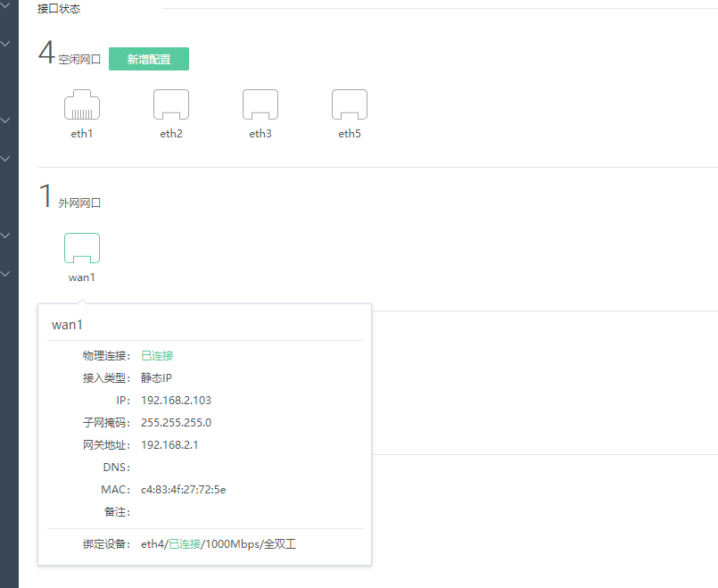The image size is (718, 588).
Task: Expand the fifth sidebar chevron from top
Action: click(6, 236)
